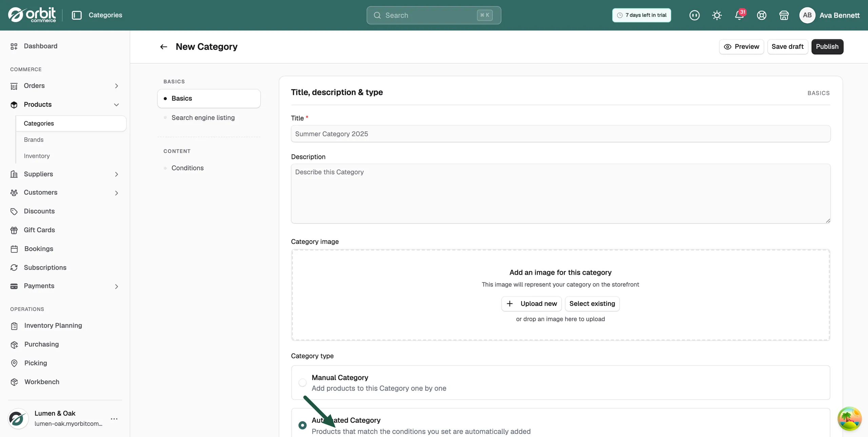
Task: Focus the Description text area
Action: pyautogui.click(x=560, y=193)
